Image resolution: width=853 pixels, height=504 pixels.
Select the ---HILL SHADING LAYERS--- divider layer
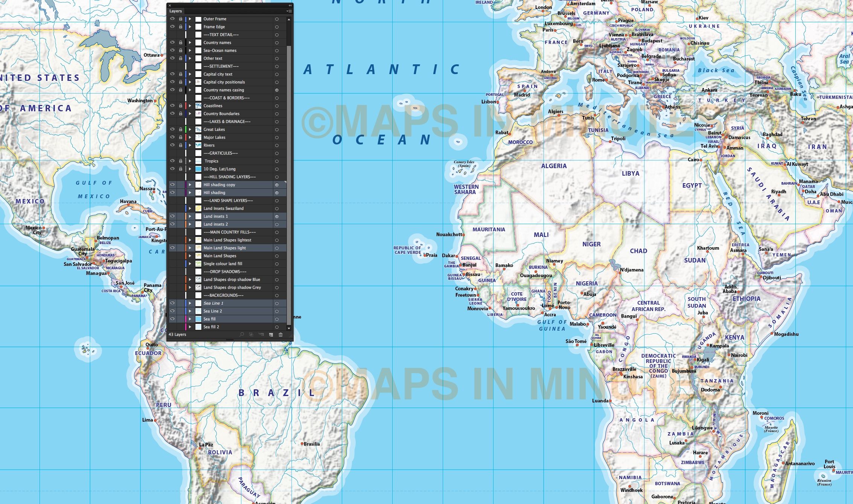click(230, 177)
